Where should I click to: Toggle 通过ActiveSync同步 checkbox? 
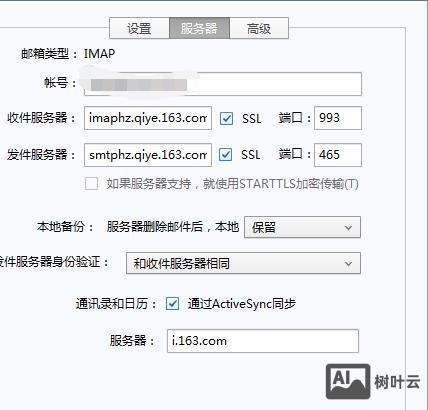tap(172, 304)
